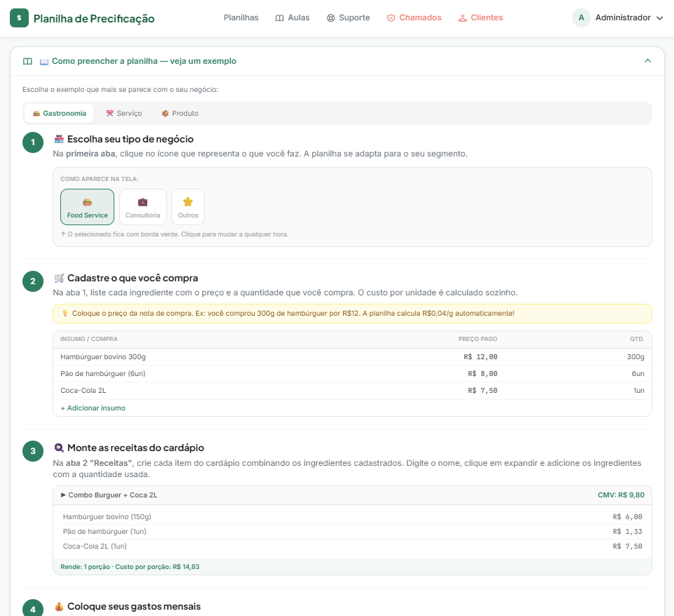Click 'Hambúrguer bovino (150g)' recipe ingredient
The image size is (674, 616).
107,516
